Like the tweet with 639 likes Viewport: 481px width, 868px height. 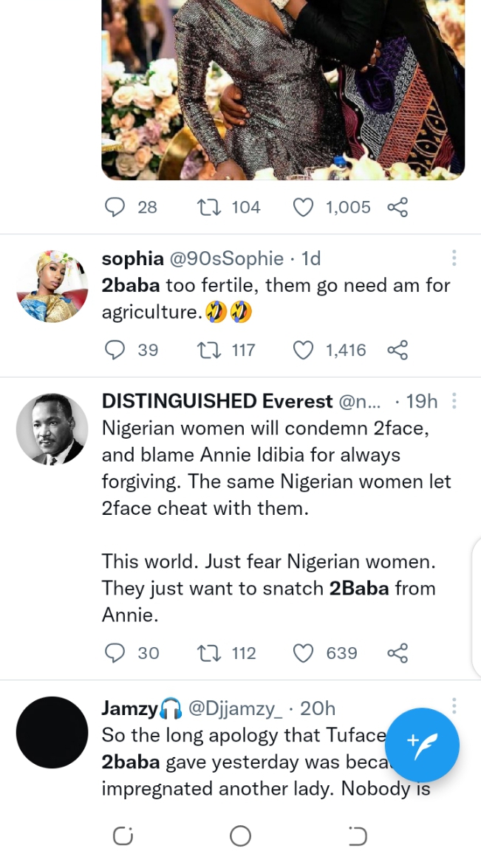303,653
